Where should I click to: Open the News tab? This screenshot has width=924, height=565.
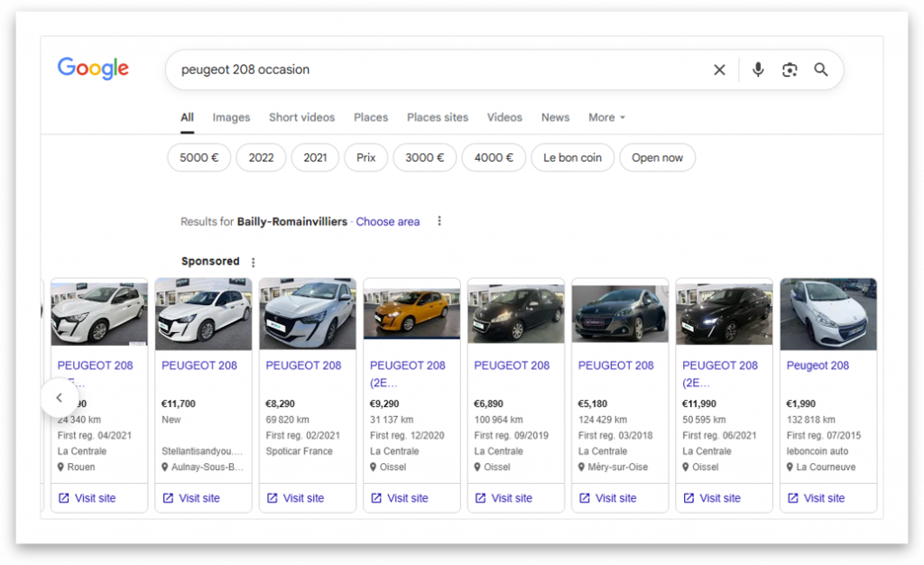pyautogui.click(x=555, y=117)
